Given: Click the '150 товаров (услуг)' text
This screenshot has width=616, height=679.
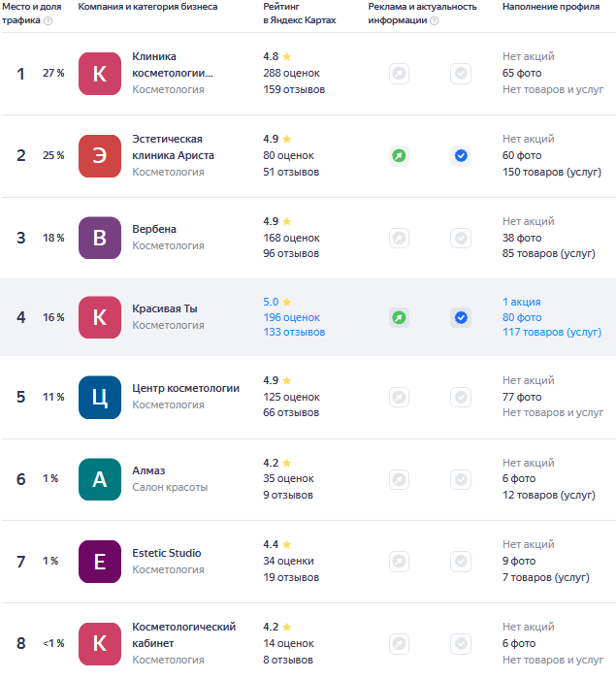Looking at the screenshot, I should coord(552,172).
